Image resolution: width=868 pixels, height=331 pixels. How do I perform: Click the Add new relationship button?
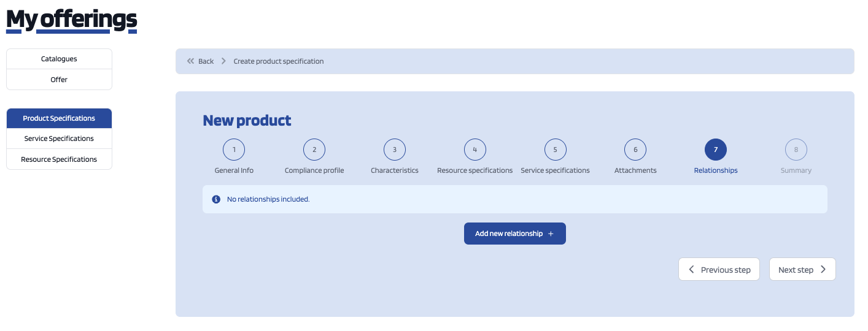click(x=514, y=234)
